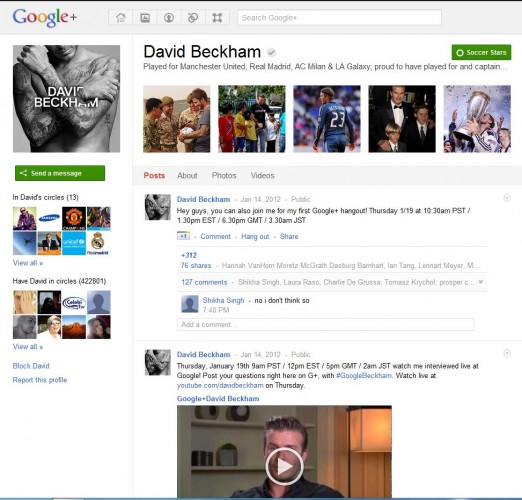
Task: Switch to the Photos tab
Action: tap(224, 176)
